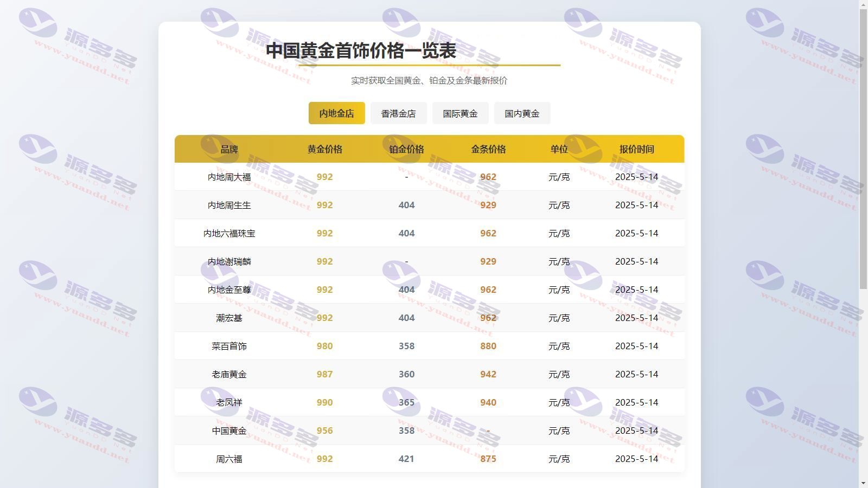Select the 内地六福珠宝 brand cell
This screenshot has width=868, height=488.
229,233
